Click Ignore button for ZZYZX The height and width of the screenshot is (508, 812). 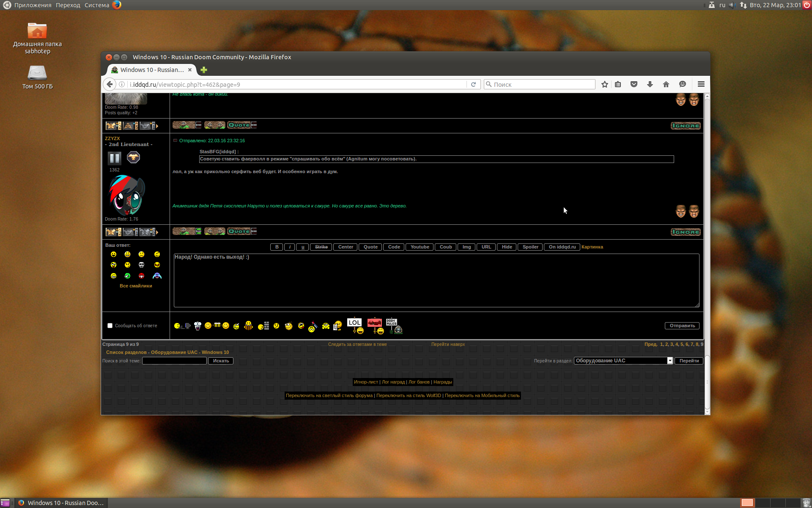pos(685,232)
